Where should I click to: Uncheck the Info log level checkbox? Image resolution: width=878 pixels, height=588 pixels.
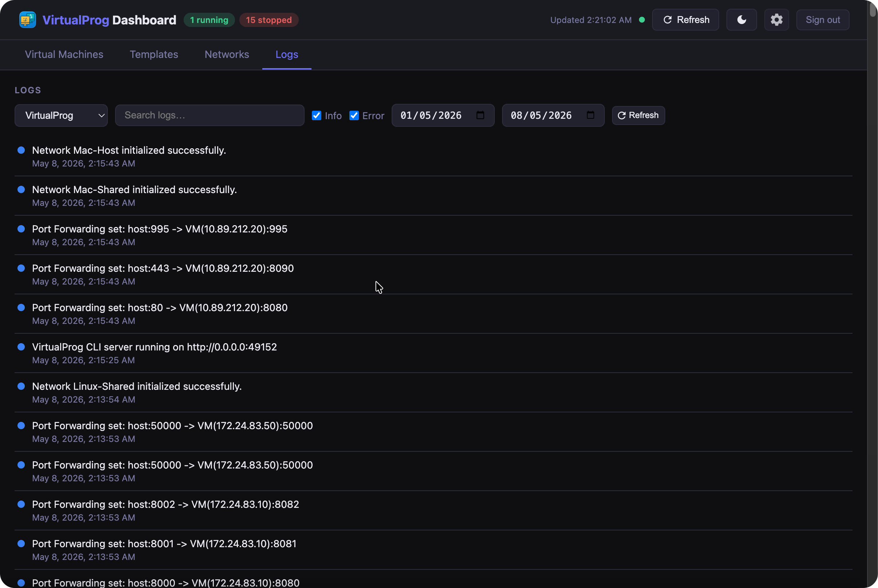coord(317,115)
